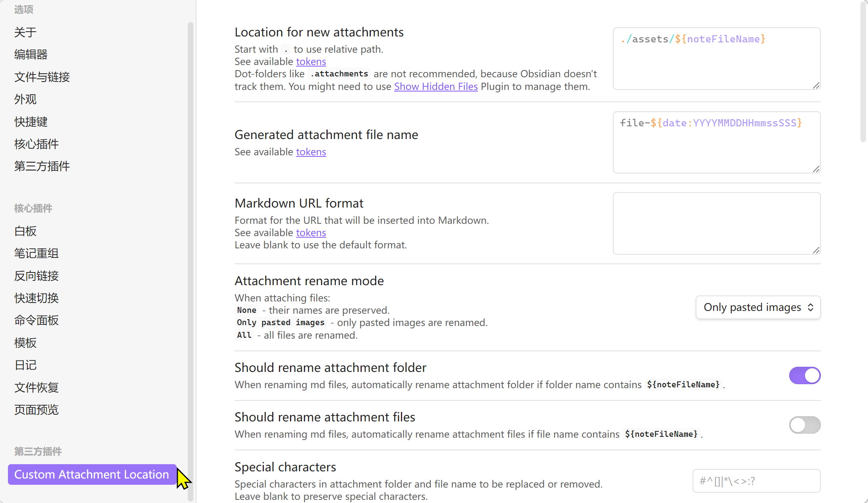This screenshot has width=868, height=503.
Task: Click the resize handle of Markdown URL format box
Action: pyautogui.click(x=816, y=250)
